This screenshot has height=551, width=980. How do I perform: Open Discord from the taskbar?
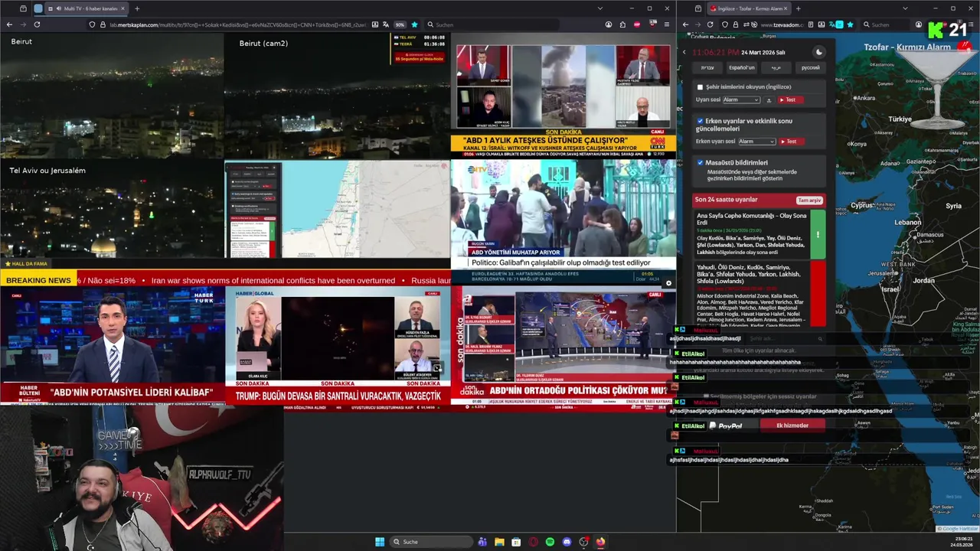(567, 542)
